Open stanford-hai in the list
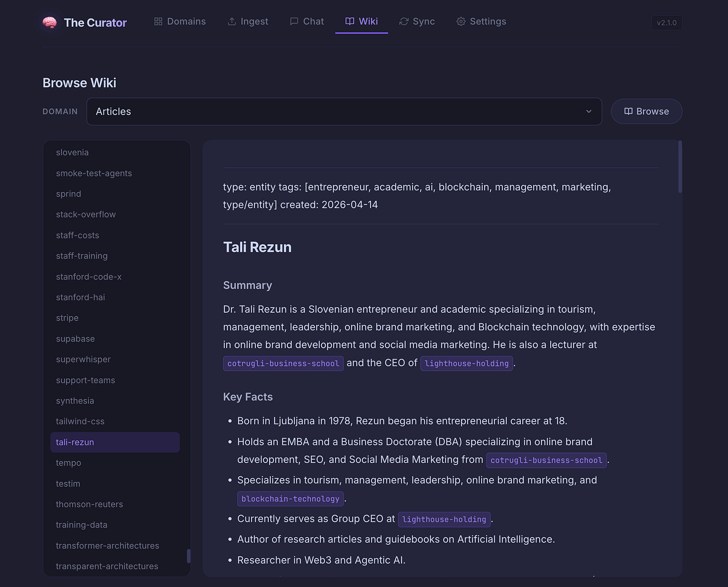 [x=115, y=297]
